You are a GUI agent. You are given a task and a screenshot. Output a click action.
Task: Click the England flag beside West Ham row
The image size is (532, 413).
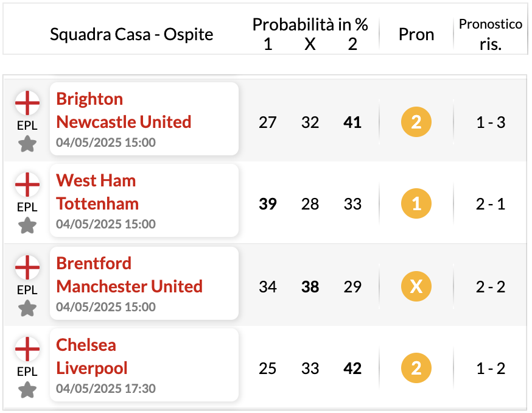[27, 185]
